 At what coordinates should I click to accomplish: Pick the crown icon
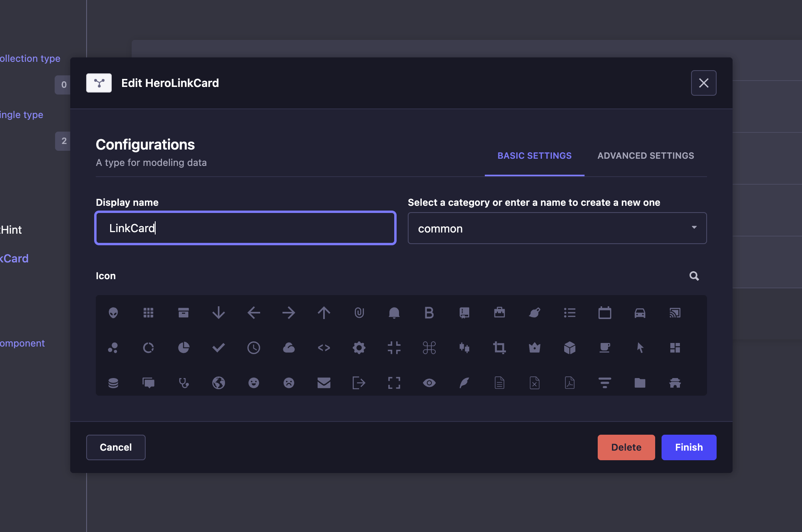(535, 348)
